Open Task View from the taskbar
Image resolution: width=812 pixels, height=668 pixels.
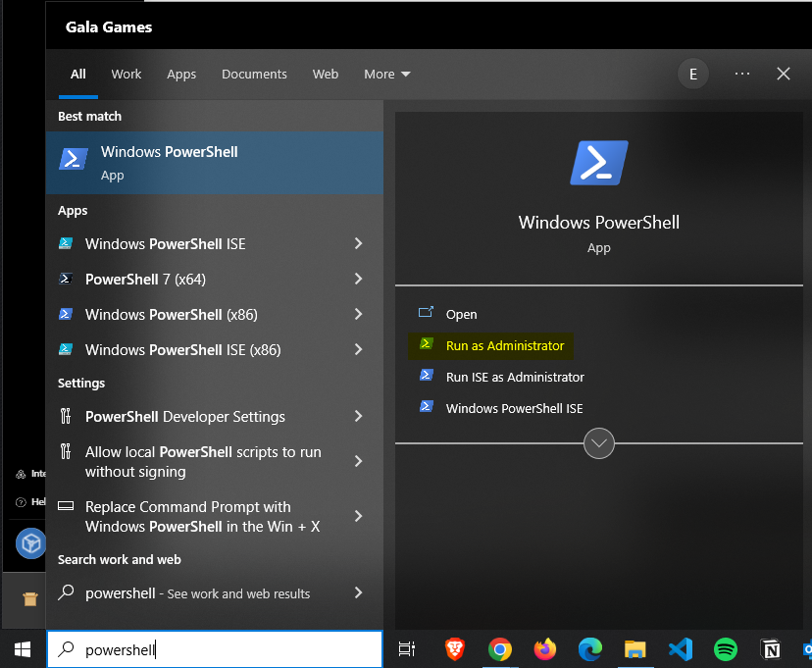407,649
